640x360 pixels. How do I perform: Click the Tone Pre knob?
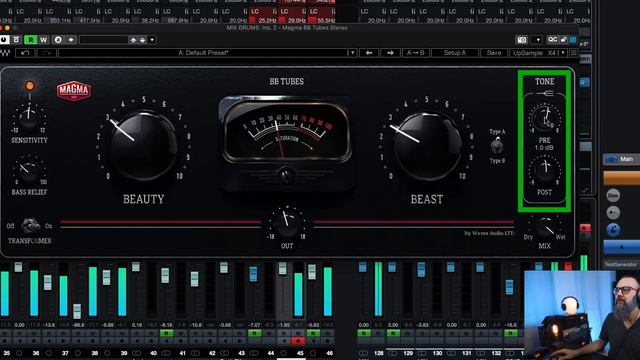544,118
